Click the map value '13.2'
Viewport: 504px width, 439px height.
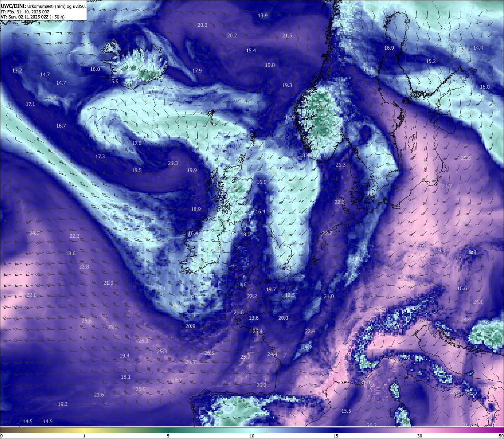[x=17, y=70]
